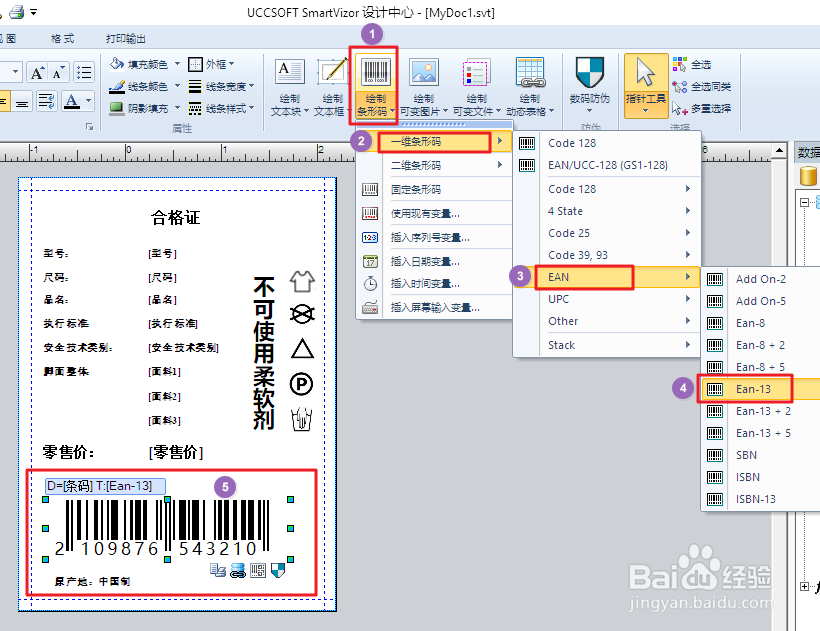Open the Line Color (线条颜色) dropdown arrow
This screenshot has width=820, height=631.
(177, 86)
